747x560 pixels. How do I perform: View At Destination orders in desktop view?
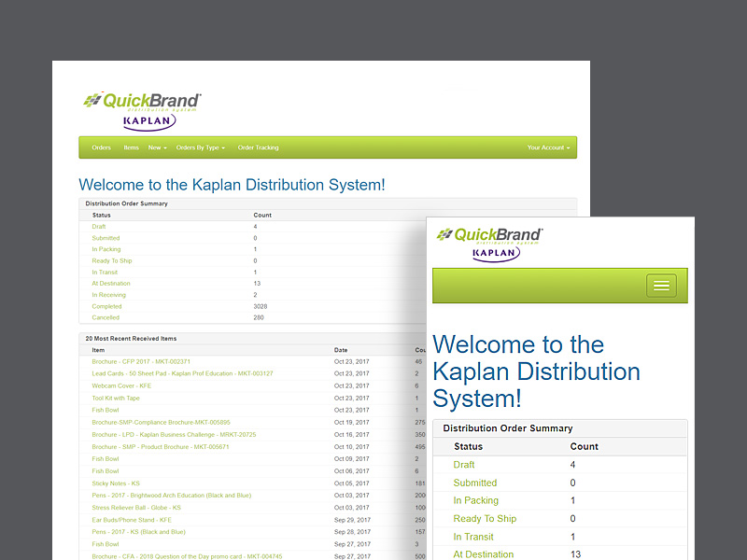(111, 284)
